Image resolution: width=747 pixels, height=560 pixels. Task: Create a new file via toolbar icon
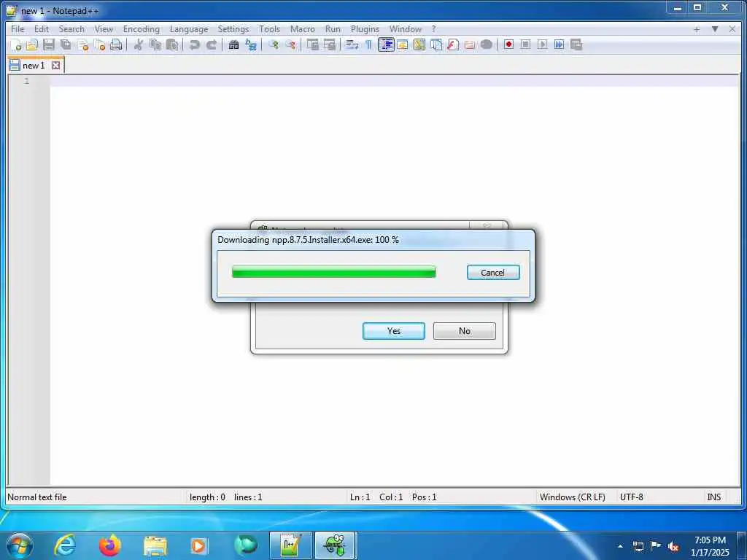16,44
